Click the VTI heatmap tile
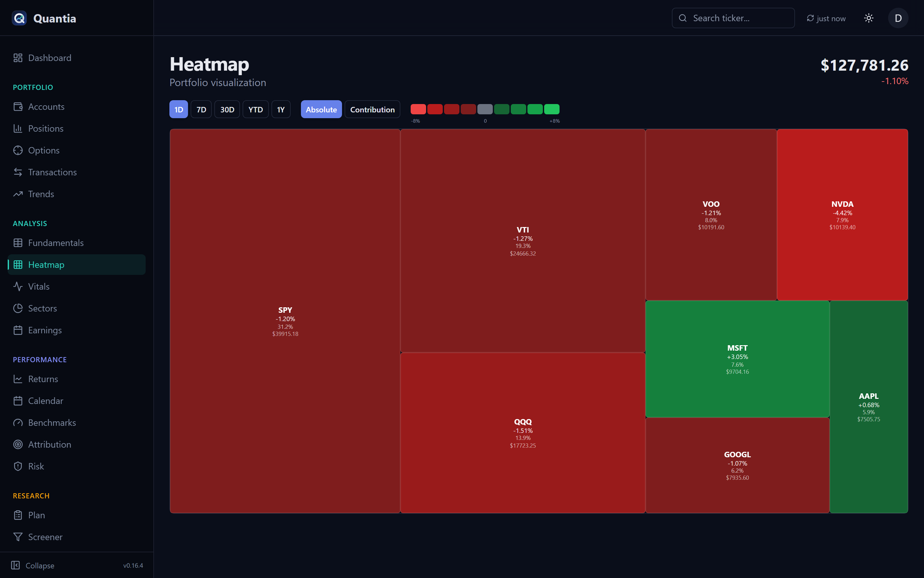The width and height of the screenshot is (924, 578). coord(523,241)
